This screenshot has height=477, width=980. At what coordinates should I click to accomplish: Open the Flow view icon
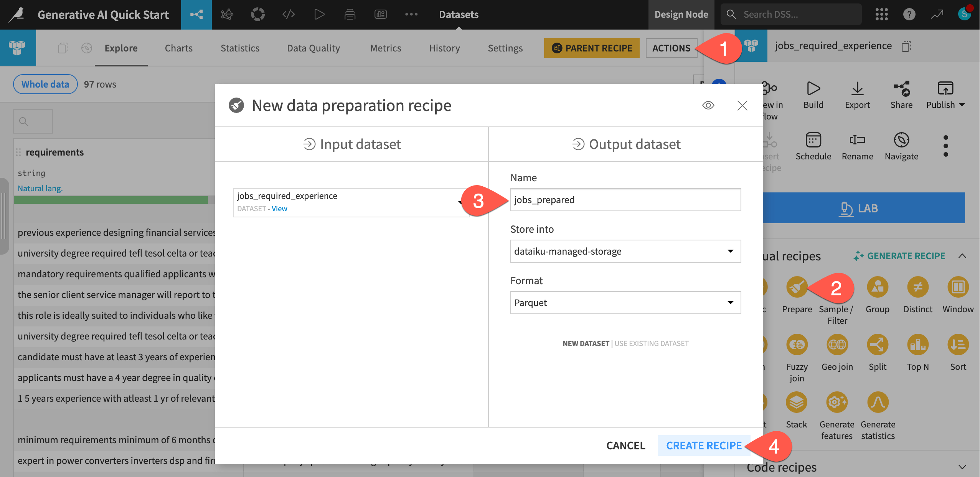pyautogui.click(x=196, y=14)
